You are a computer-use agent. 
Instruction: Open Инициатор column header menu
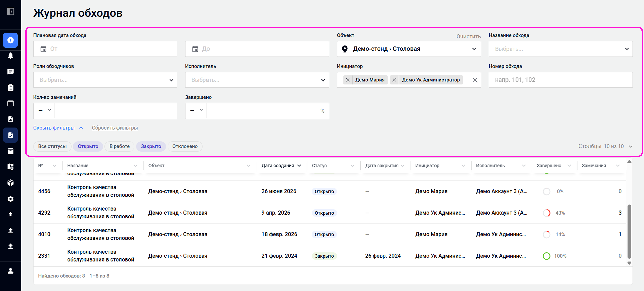point(463,166)
